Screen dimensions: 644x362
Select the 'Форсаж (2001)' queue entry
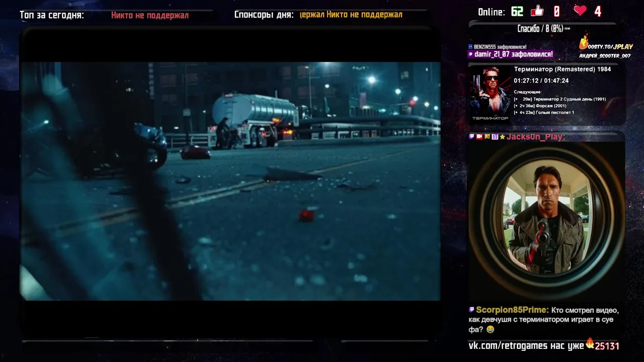[540, 106]
